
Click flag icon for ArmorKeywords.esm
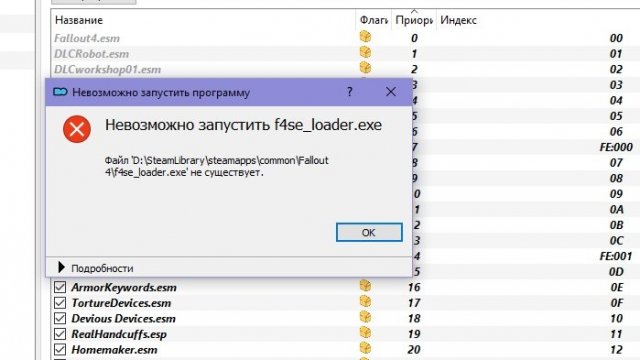[x=365, y=286]
